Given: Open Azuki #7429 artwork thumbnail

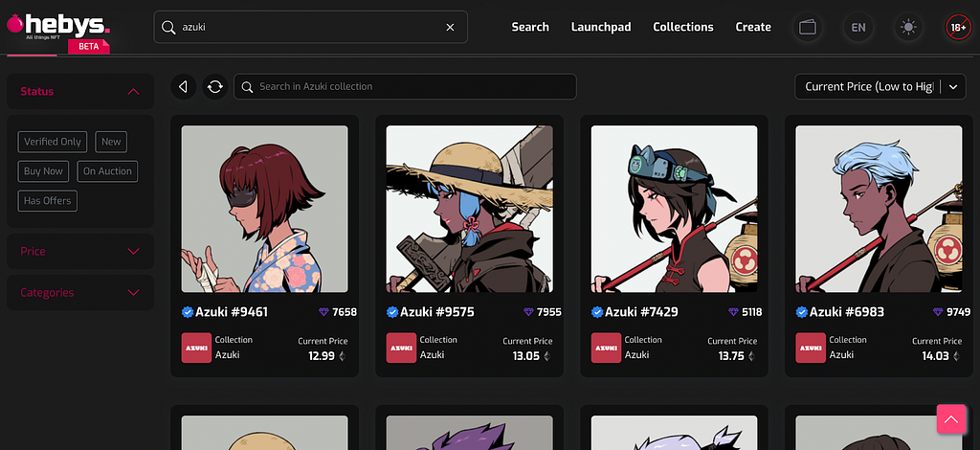Looking at the screenshot, I should click(675, 209).
